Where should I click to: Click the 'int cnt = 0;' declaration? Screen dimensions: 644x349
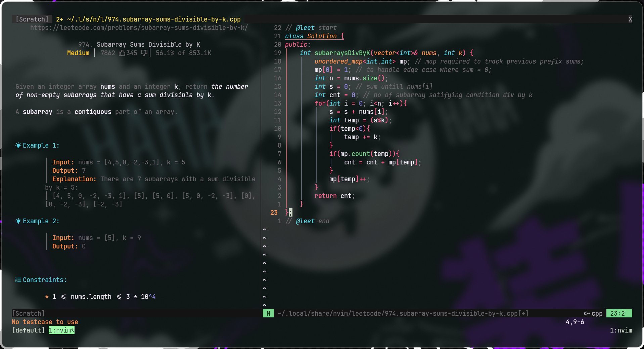pyautogui.click(x=337, y=95)
